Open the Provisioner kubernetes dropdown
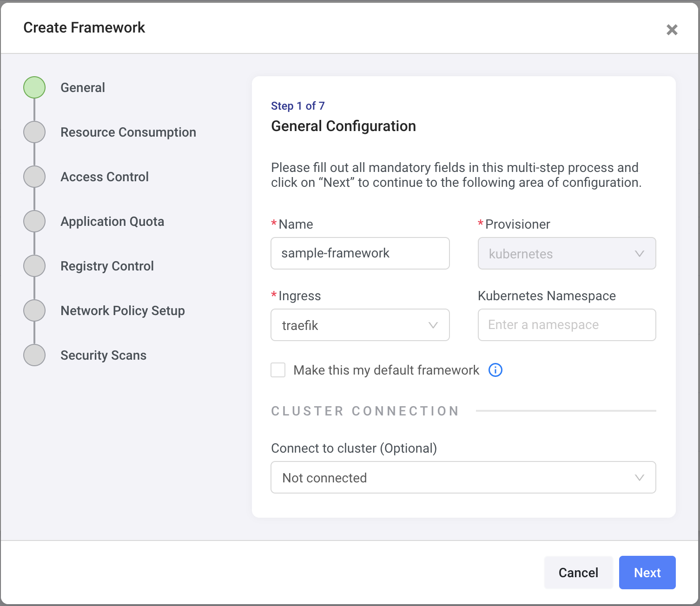The image size is (700, 606). pyautogui.click(x=567, y=253)
